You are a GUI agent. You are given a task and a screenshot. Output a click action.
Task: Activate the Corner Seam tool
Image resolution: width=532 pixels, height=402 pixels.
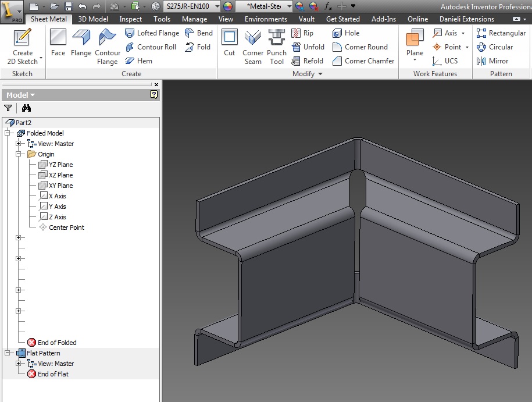coord(253,46)
